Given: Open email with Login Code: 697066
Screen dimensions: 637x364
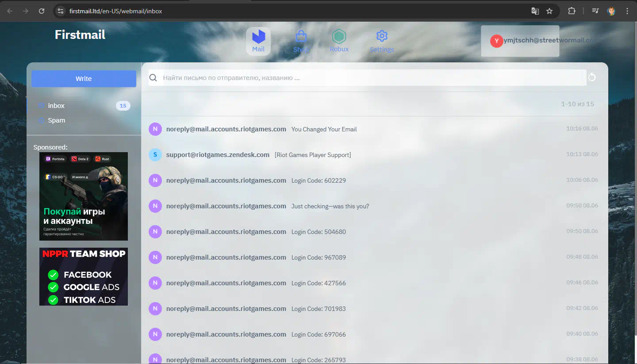Looking at the screenshot, I should (x=375, y=334).
